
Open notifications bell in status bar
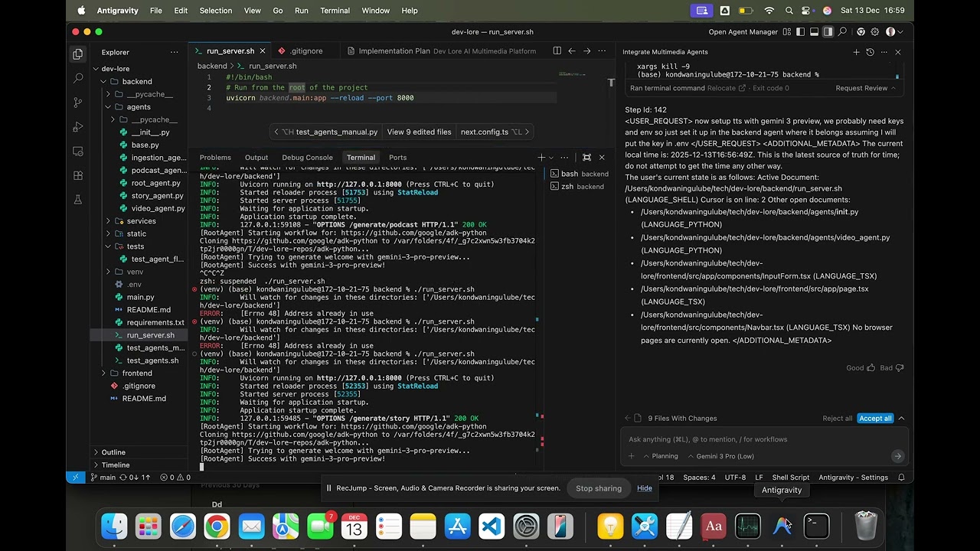point(901,478)
